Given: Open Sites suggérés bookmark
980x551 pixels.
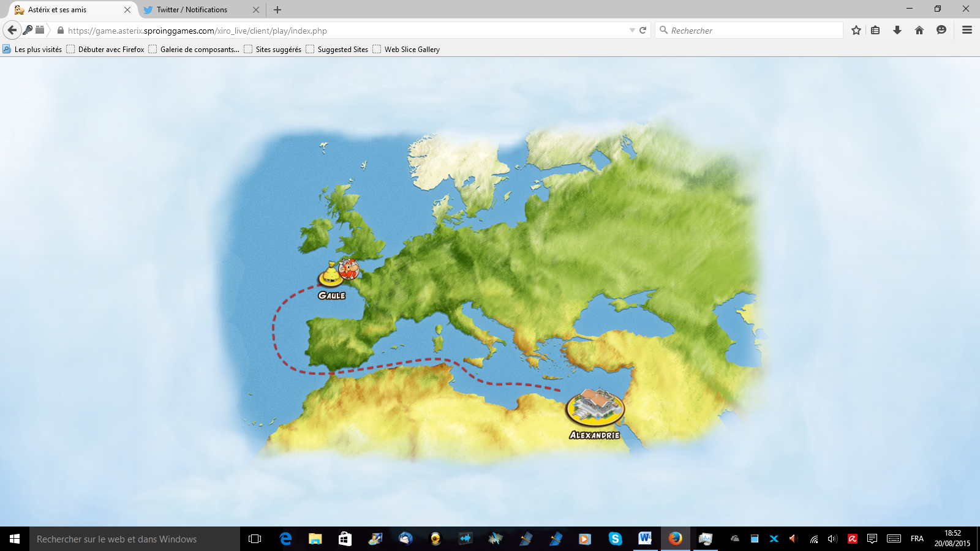Looking at the screenshot, I should click(273, 50).
